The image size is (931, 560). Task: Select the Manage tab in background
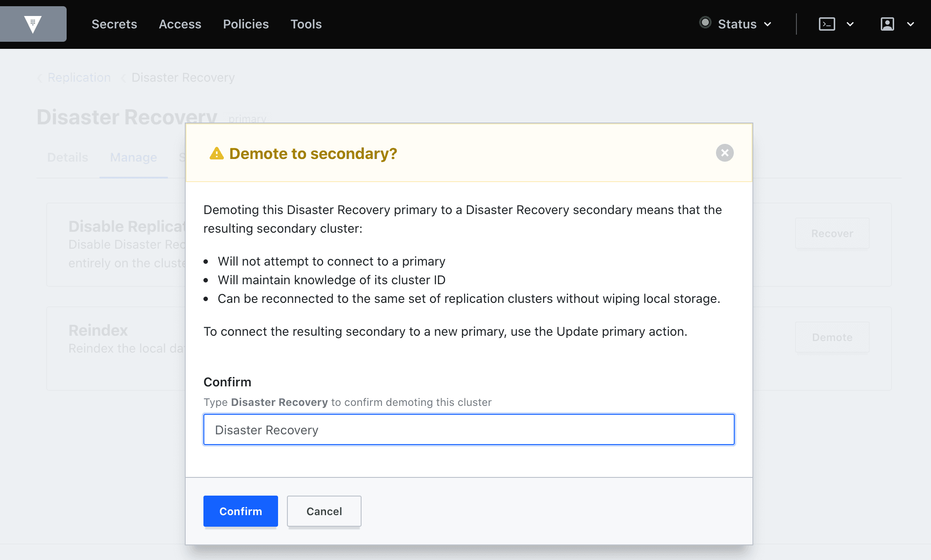point(133,158)
